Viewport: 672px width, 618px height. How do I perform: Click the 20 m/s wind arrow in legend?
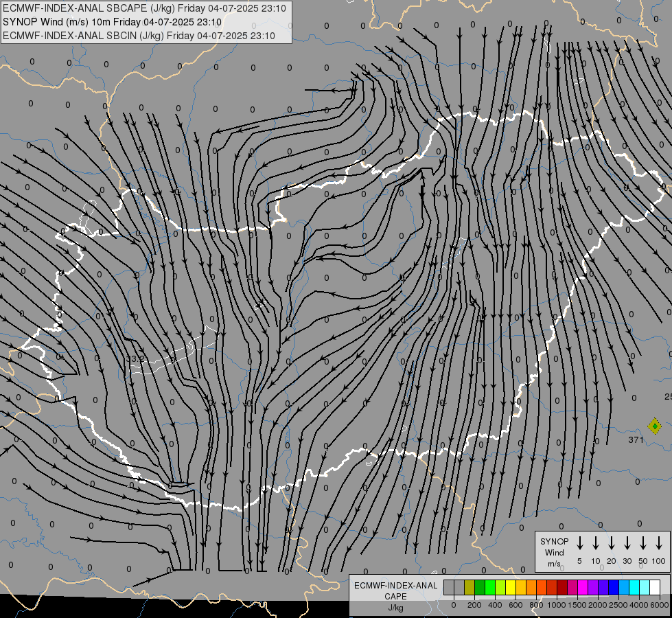coord(612,543)
